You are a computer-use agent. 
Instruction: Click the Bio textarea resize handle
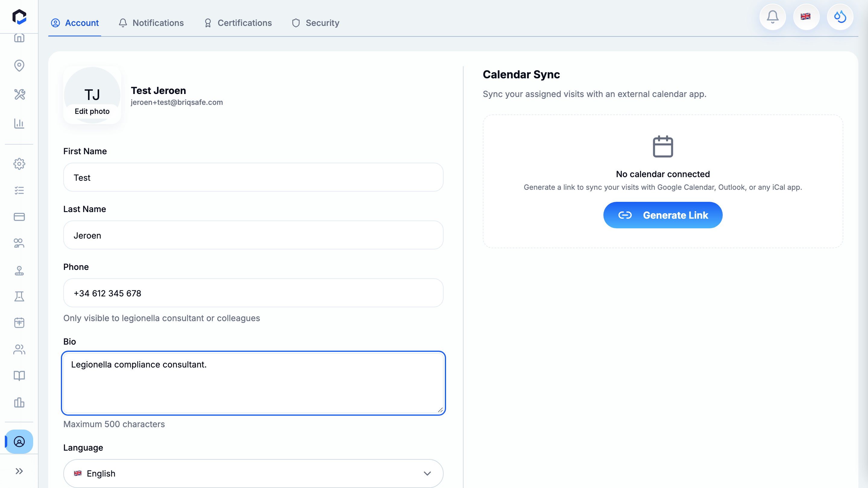click(x=440, y=410)
